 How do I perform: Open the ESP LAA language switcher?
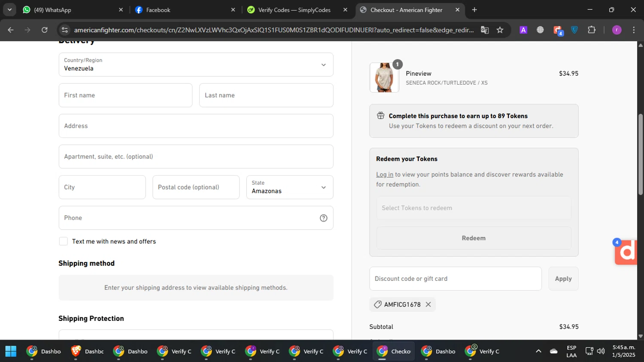point(571,351)
